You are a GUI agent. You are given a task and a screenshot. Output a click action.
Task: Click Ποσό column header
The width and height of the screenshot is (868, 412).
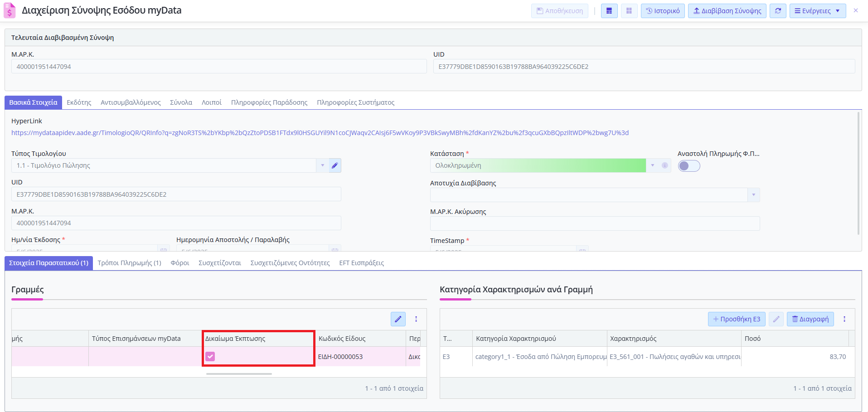tap(795, 339)
